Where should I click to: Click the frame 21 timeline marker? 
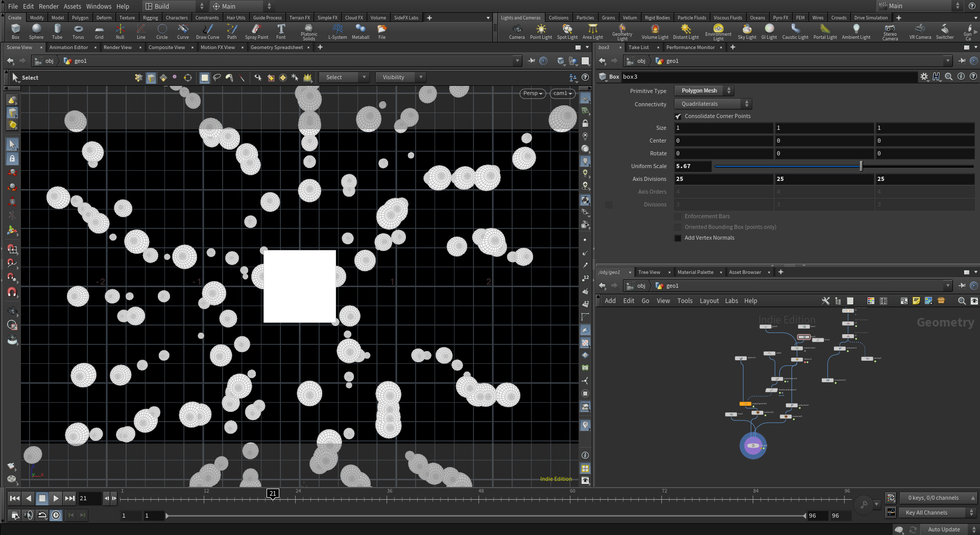273,494
